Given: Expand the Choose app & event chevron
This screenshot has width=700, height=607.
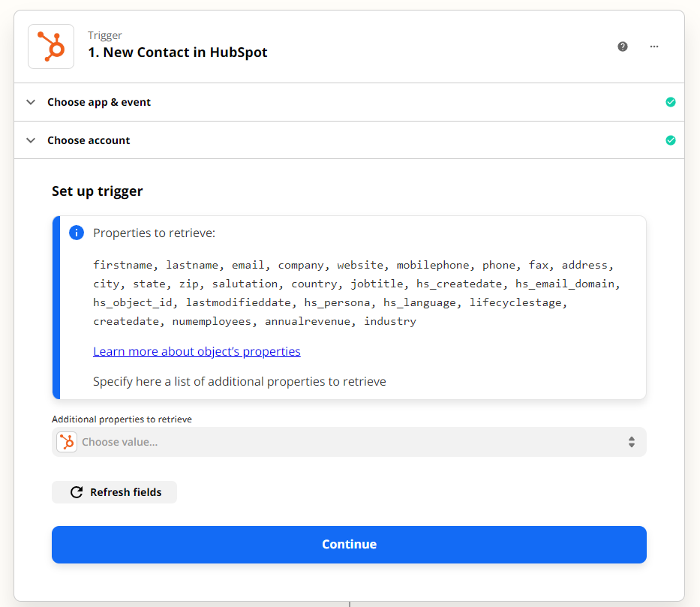Looking at the screenshot, I should pyautogui.click(x=31, y=102).
